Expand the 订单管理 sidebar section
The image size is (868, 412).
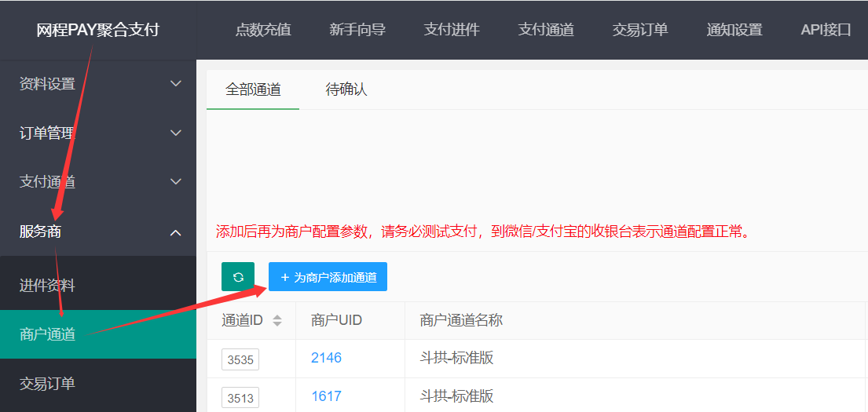tap(97, 133)
